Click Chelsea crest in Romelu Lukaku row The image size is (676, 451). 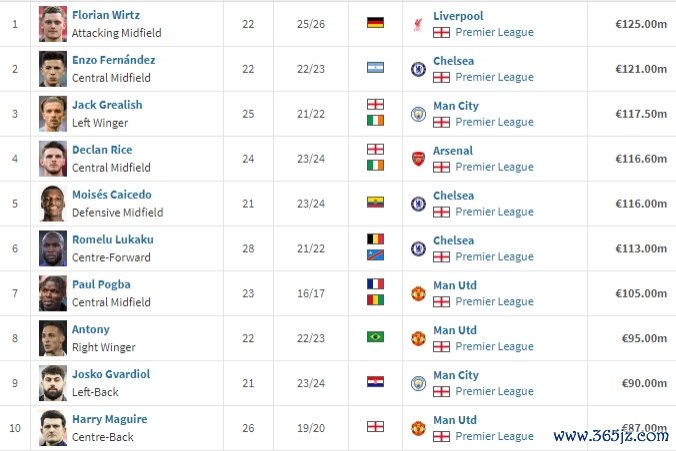(418, 249)
